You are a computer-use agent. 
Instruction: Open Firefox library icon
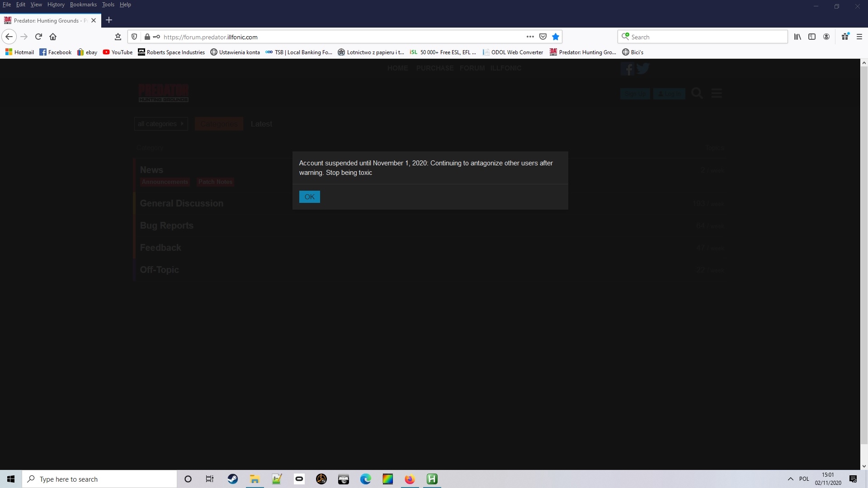[797, 37]
